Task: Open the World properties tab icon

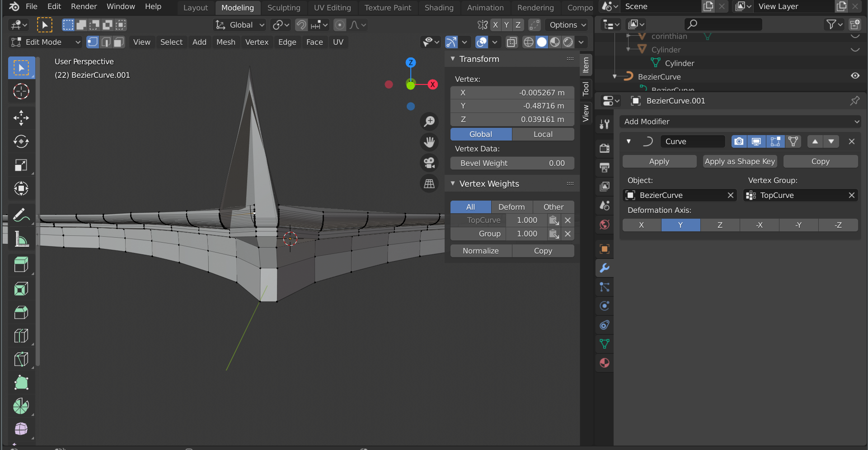Action: (605, 225)
